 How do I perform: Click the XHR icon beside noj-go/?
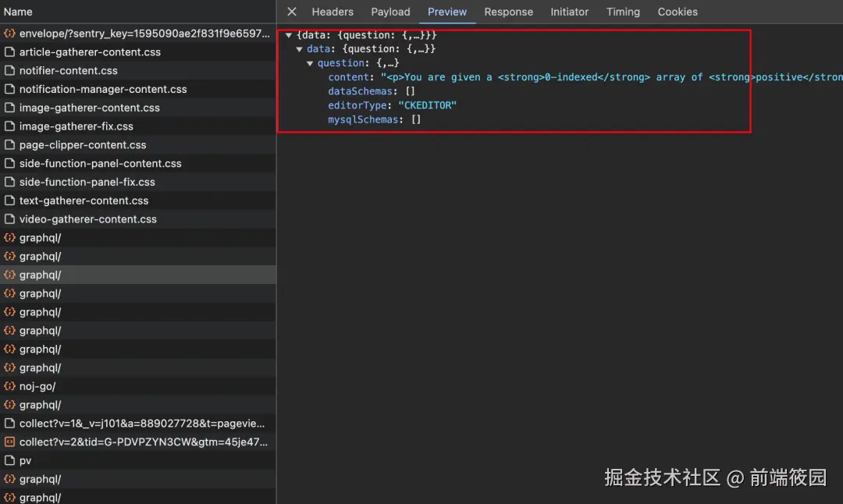coord(9,386)
